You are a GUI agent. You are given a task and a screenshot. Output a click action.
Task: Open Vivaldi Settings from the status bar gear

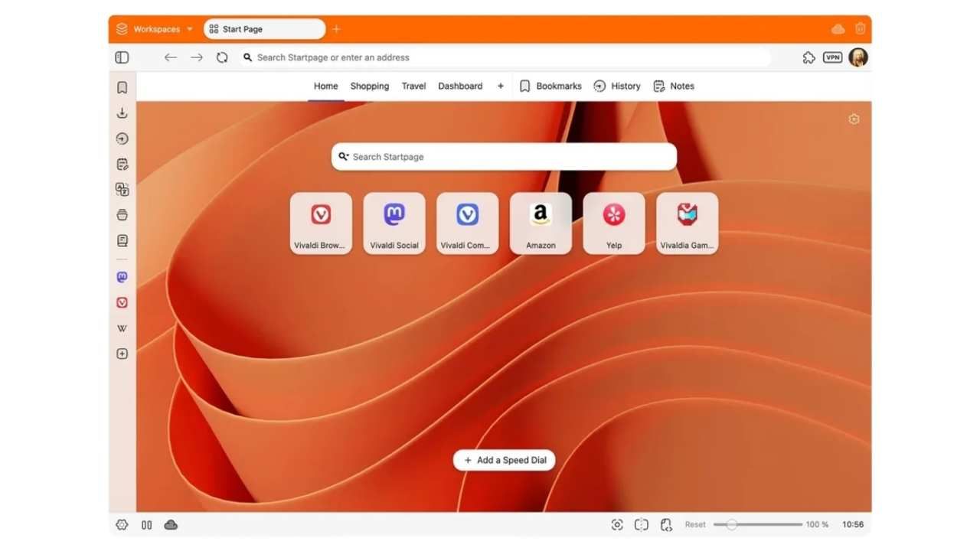pos(122,524)
